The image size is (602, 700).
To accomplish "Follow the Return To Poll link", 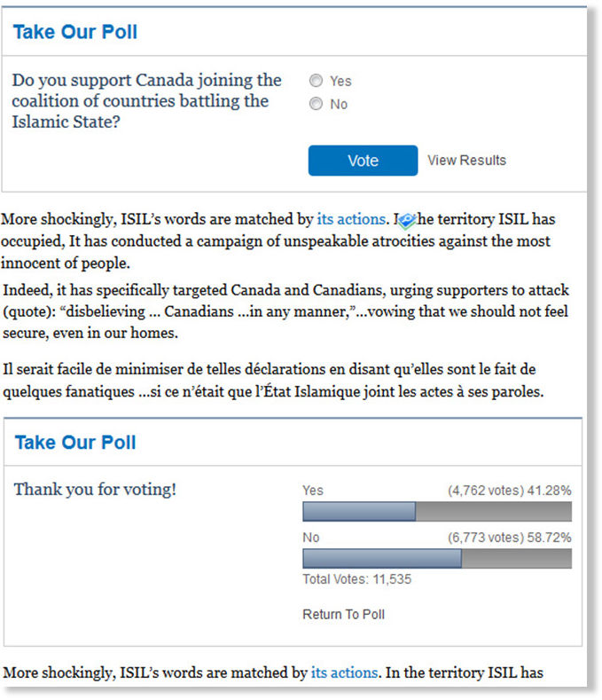I will point(343,614).
